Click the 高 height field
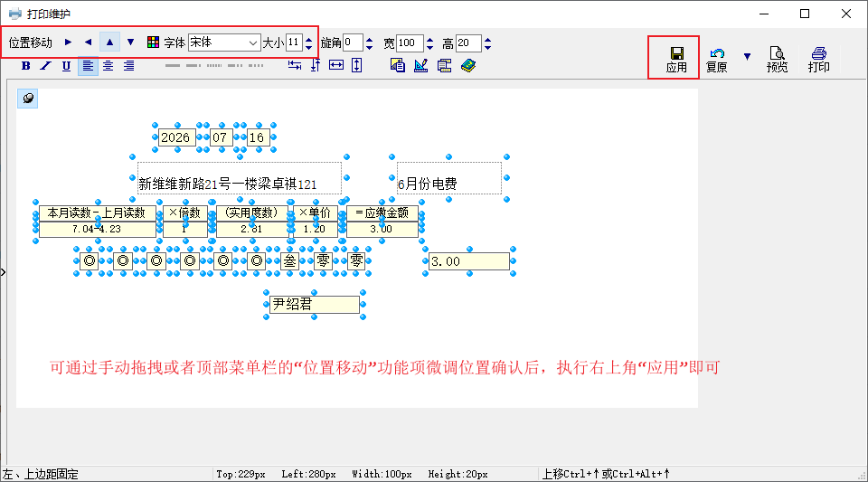 click(468, 43)
